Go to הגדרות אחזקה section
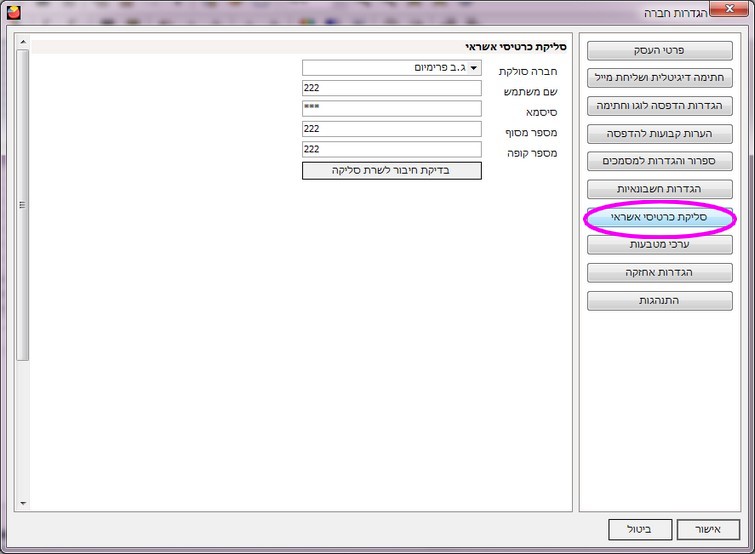The height and width of the screenshot is (554, 755). (659, 272)
